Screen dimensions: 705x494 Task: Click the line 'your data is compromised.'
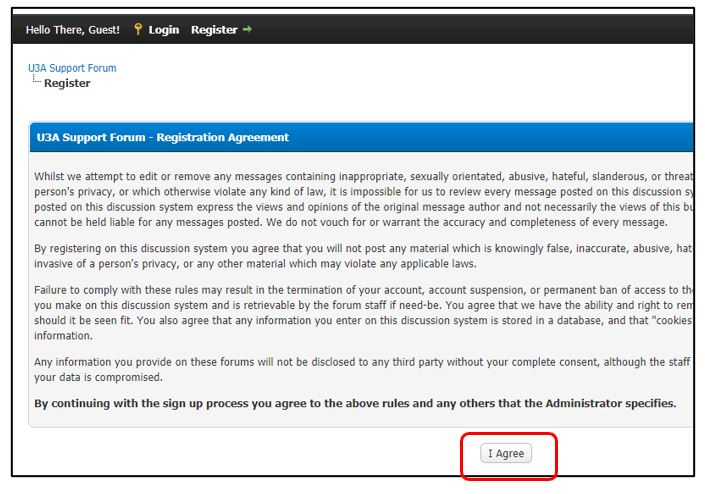pyautogui.click(x=99, y=377)
